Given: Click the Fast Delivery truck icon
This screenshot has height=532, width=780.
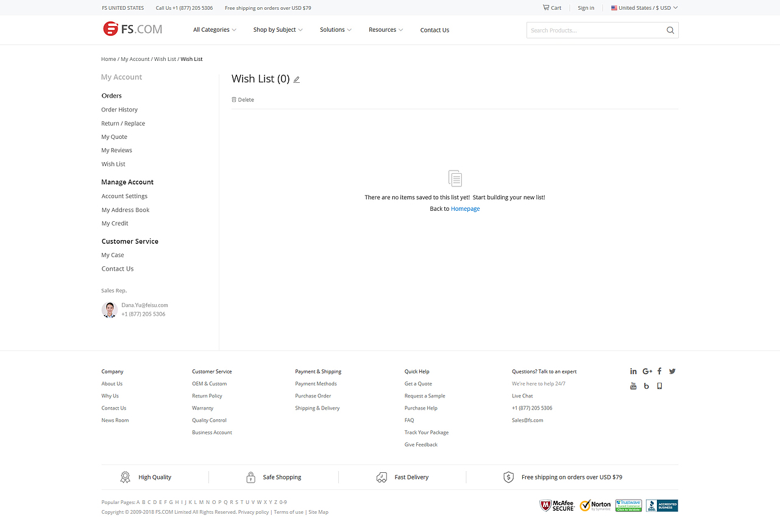Looking at the screenshot, I should click(381, 477).
